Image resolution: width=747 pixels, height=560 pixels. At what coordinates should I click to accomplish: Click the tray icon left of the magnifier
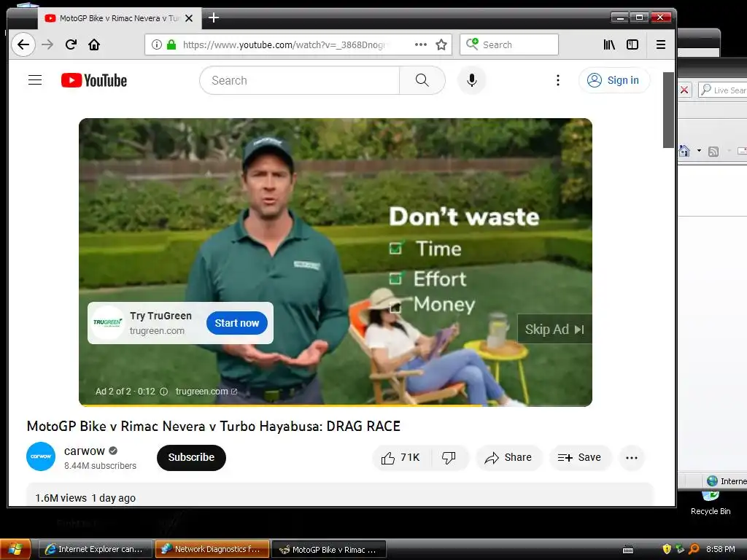point(680,549)
